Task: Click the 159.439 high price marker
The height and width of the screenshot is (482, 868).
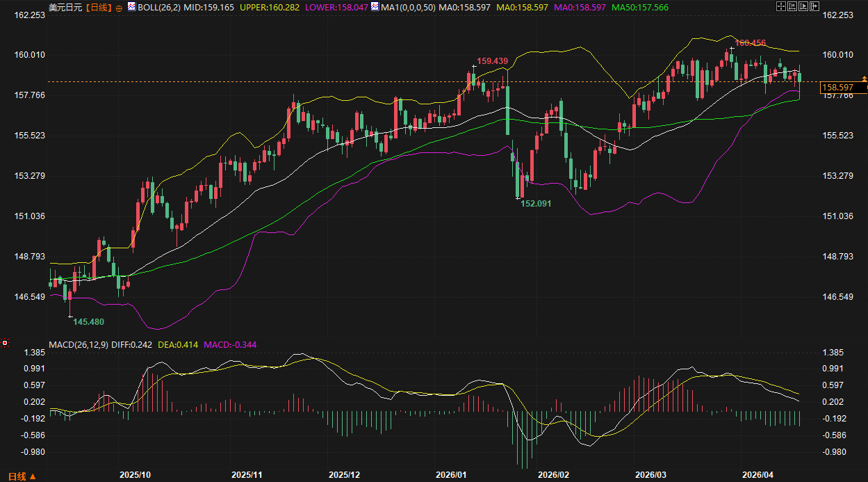Action: [493, 61]
